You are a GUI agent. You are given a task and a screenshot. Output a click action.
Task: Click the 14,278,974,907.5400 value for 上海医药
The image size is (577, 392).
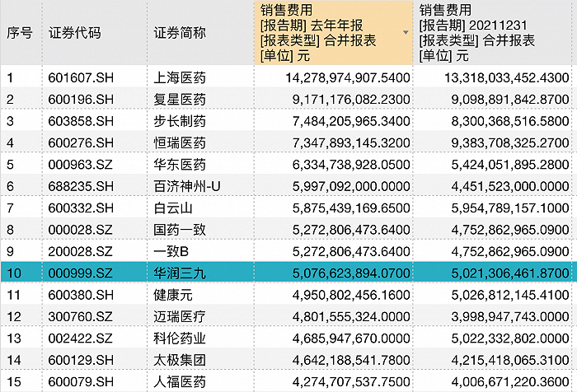coord(334,77)
